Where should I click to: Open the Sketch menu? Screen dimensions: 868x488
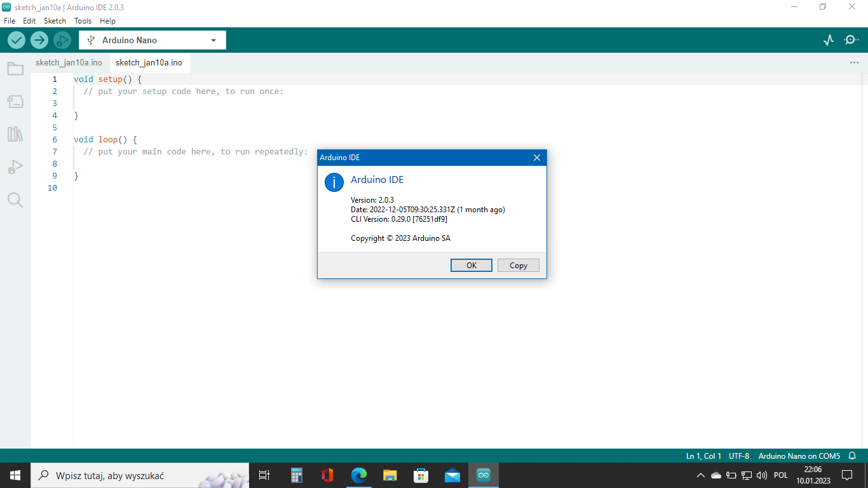pos(55,21)
